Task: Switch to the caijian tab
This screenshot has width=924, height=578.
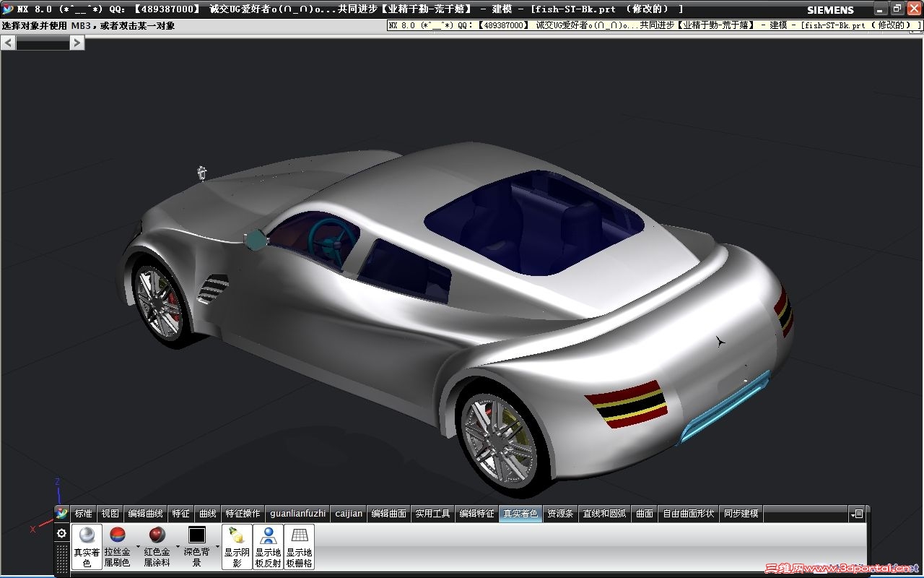Action: click(349, 514)
